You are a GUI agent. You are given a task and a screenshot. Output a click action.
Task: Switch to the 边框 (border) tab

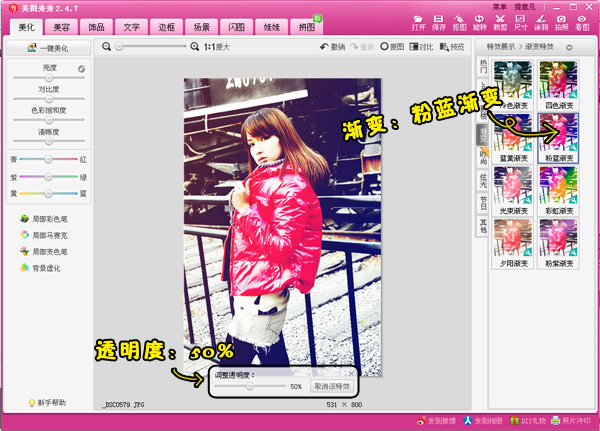coord(172,27)
